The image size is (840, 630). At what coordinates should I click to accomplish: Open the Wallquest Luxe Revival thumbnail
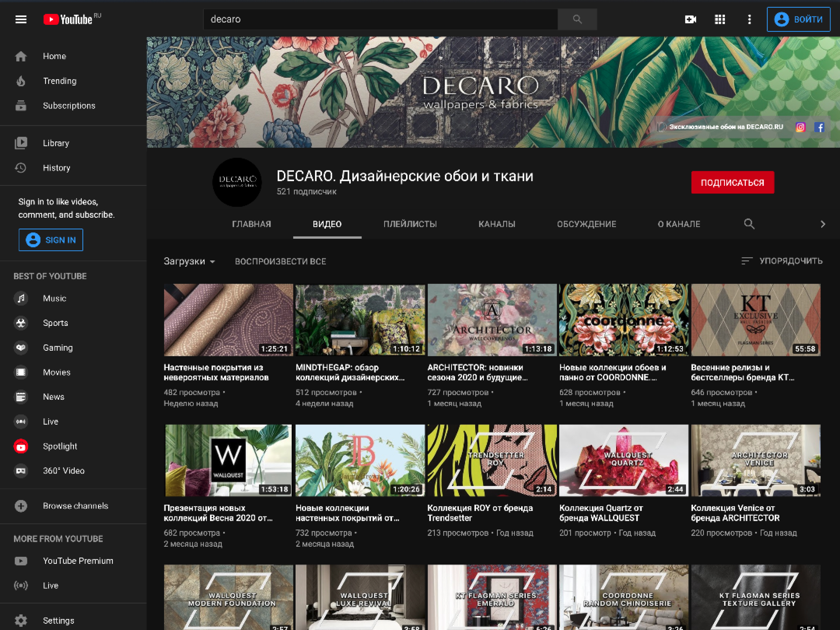[360, 597]
